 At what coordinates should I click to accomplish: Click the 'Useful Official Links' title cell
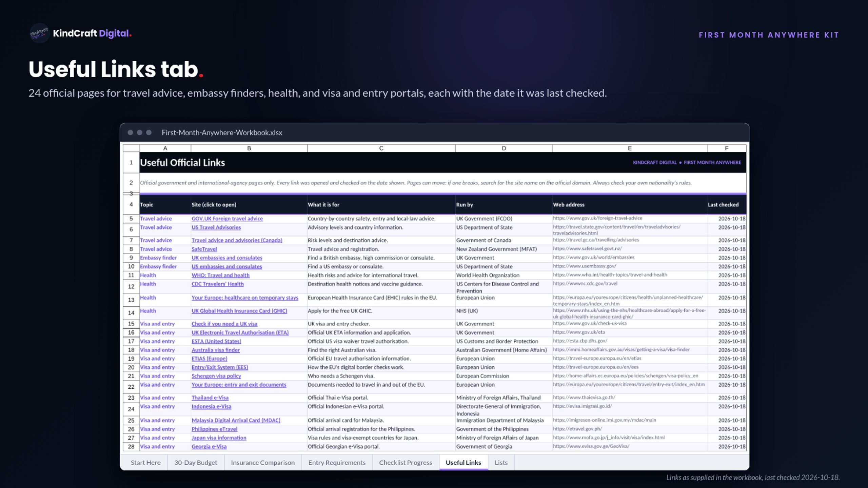click(x=182, y=163)
